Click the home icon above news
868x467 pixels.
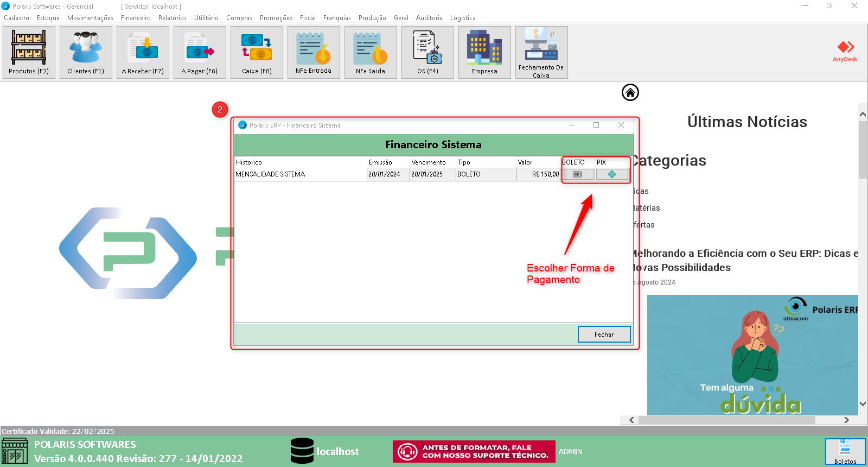click(630, 92)
